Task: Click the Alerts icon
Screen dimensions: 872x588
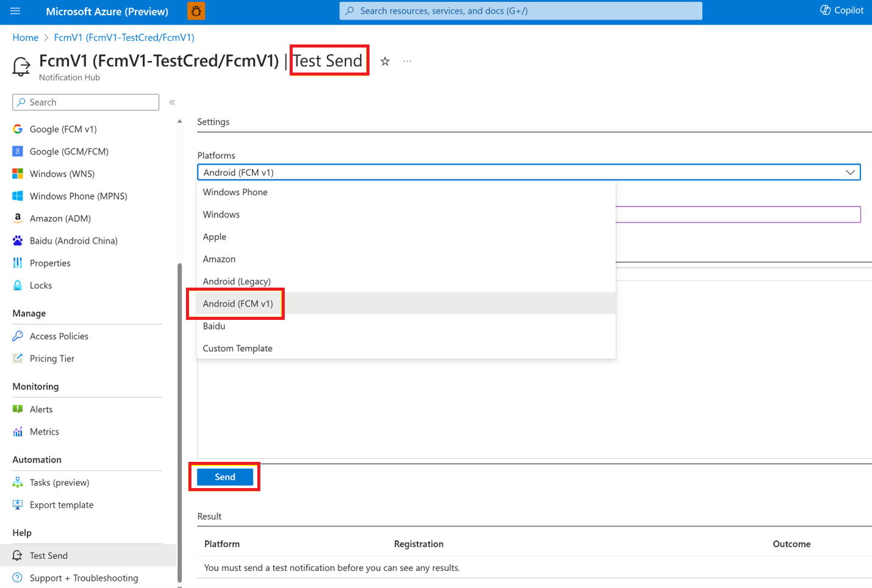Action: pos(18,409)
